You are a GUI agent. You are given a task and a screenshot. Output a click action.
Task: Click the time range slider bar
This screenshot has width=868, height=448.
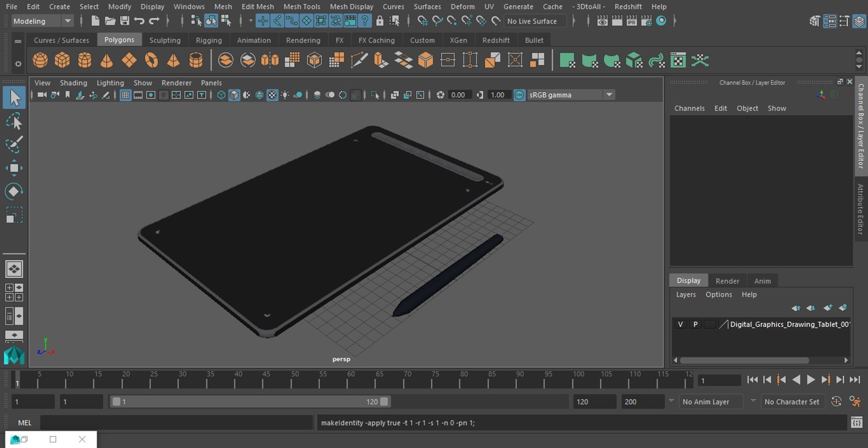250,401
